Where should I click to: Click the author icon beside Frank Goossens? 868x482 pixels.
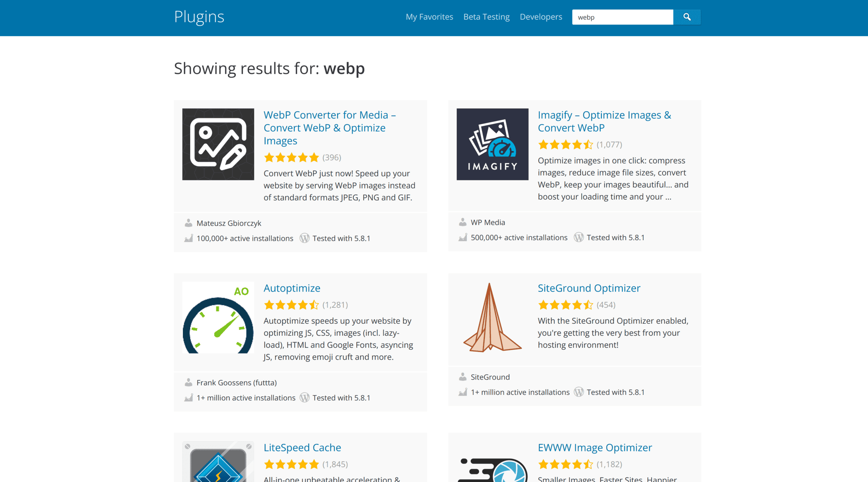pyautogui.click(x=188, y=382)
